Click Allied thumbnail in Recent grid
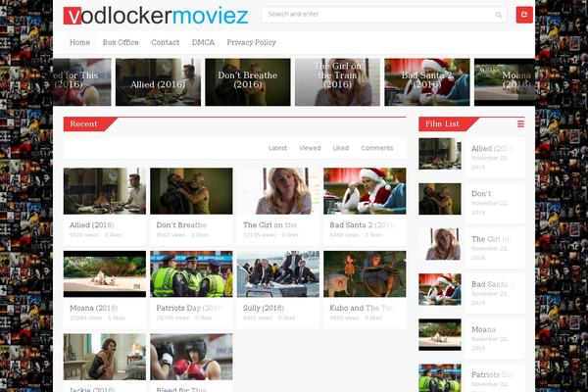This screenshot has width=588, height=392. pos(105,191)
